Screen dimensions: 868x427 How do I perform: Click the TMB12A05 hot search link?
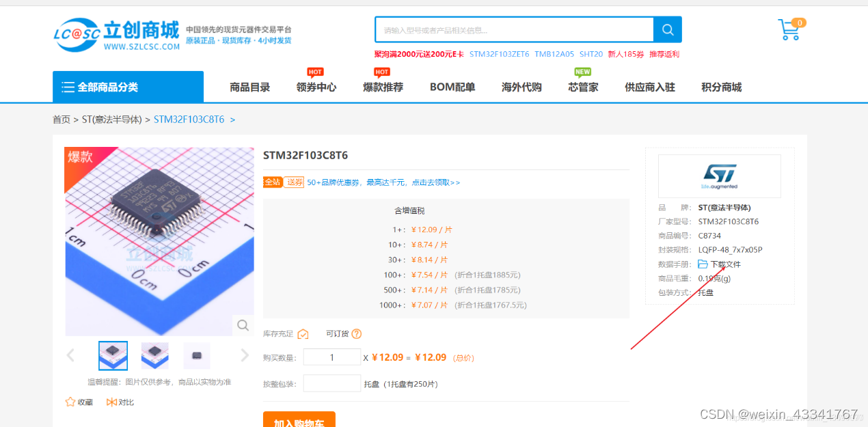[x=554, y=54]
